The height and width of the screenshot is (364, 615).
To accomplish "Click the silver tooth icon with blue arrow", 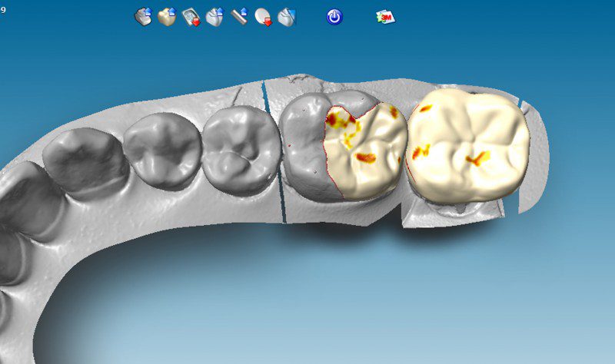I will 214,17.
